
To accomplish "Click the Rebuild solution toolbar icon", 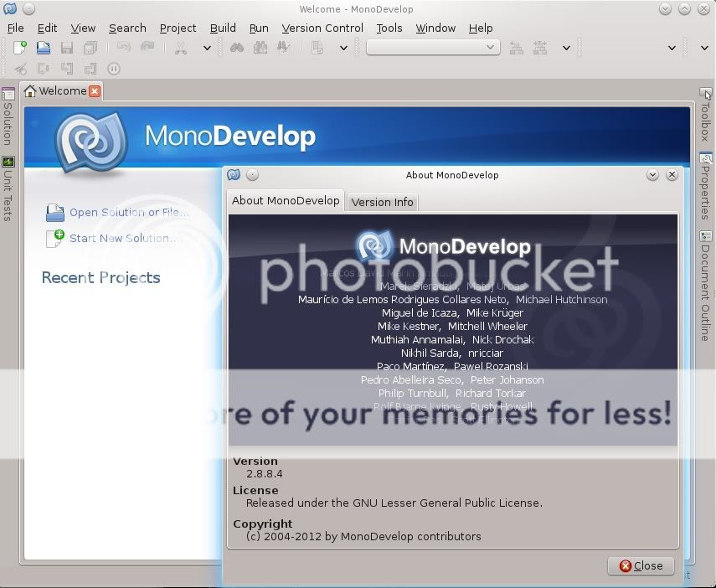I will tap(540, 48).
